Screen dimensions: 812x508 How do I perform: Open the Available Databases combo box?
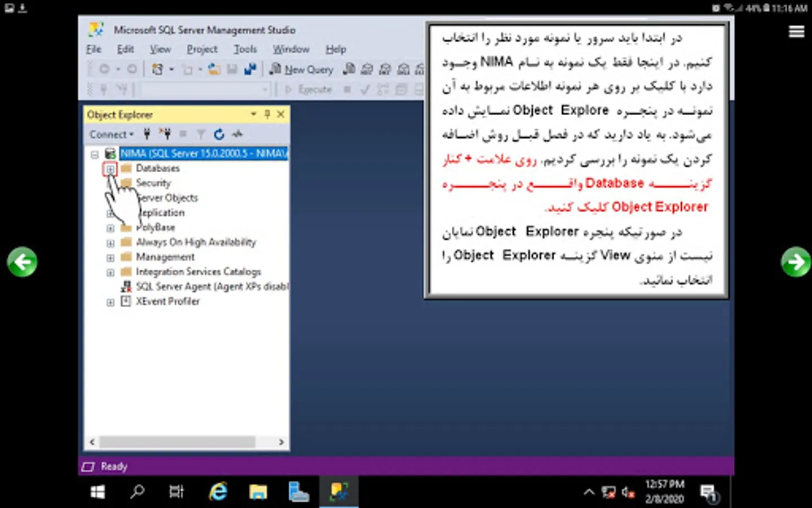click(x=206, y=89)
